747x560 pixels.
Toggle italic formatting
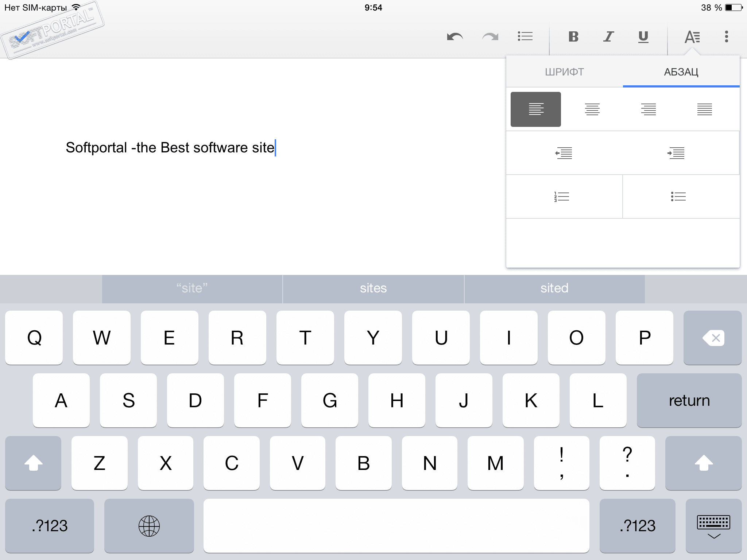608,36
